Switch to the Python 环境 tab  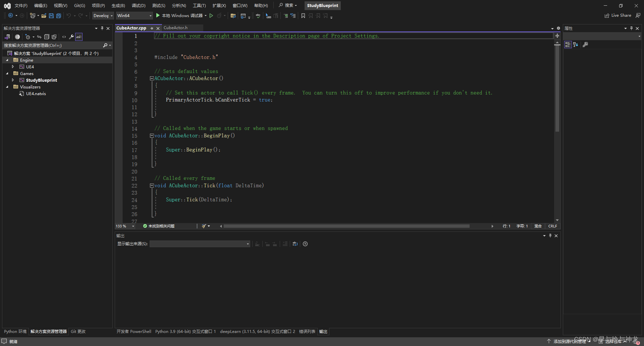coord(15,332)
